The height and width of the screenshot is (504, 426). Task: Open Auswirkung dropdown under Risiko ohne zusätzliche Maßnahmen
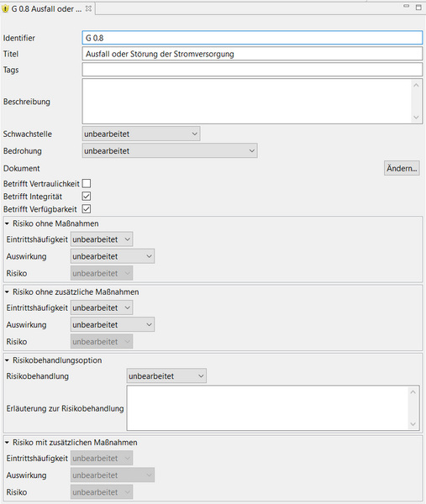(113, 324)
